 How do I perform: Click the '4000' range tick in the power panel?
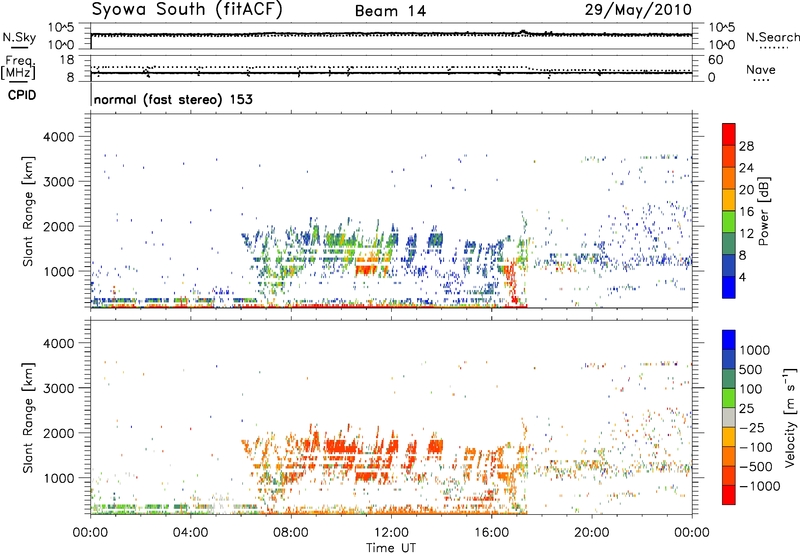(x=58, y=137)
